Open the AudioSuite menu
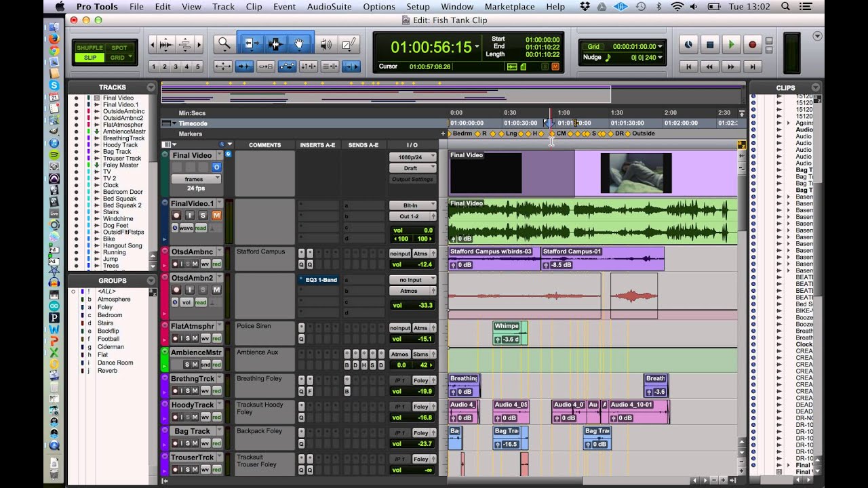 point(329,7)
